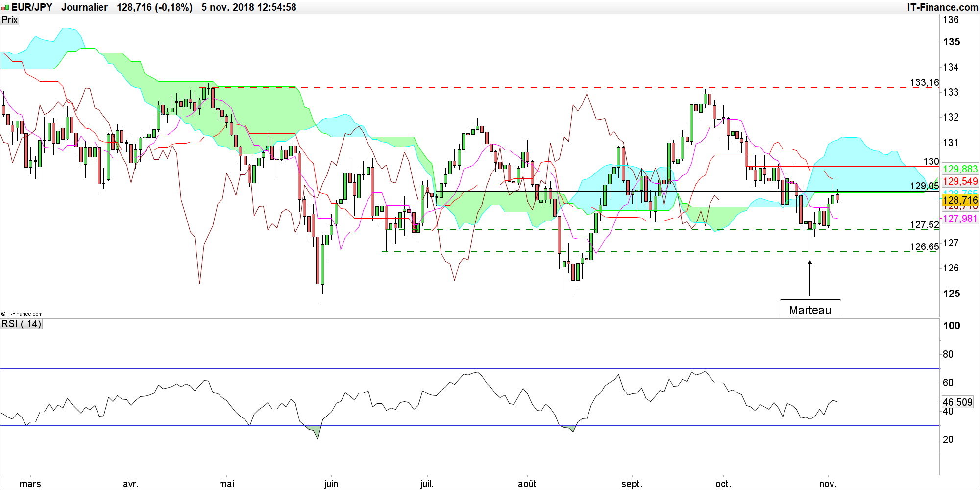Click the 60 value on RSI axis

[948, 383]
